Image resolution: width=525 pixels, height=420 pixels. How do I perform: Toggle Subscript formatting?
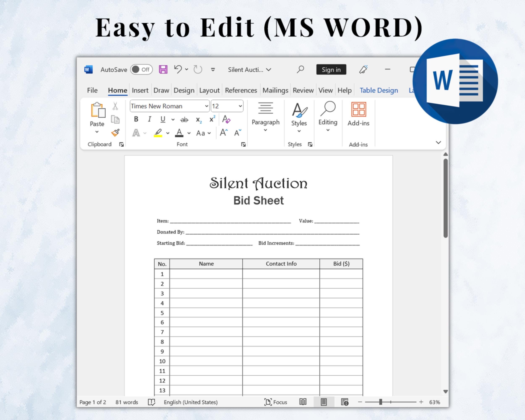(199, 120)
